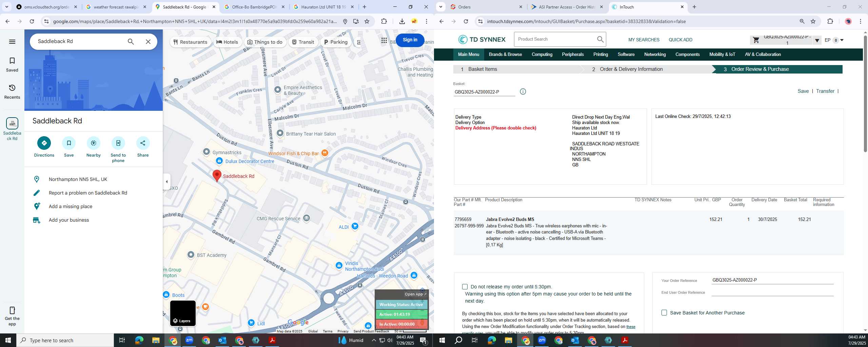Open Outlook from the left taskbar
This screenshot has height=347, width=868.
click(222, 340)
